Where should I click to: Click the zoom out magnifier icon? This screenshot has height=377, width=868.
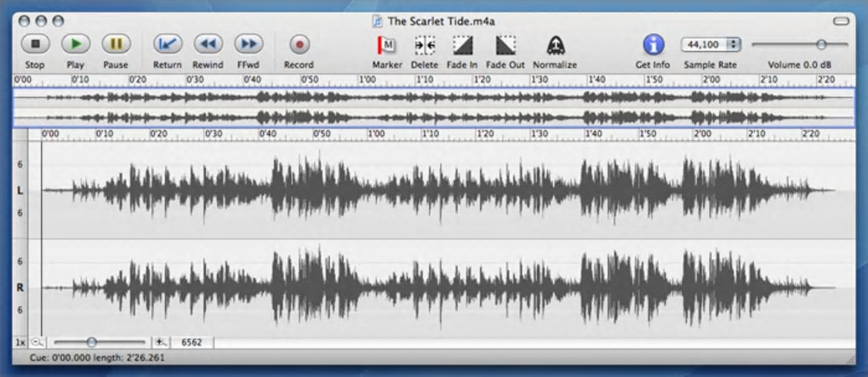pos(37,342)
